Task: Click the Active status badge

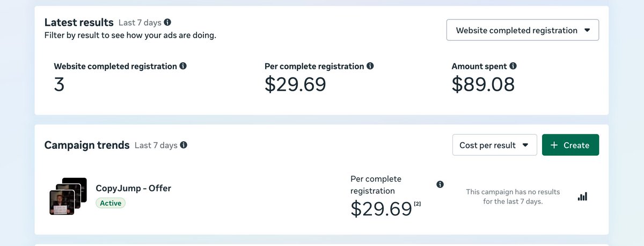Action: (111, 203)
